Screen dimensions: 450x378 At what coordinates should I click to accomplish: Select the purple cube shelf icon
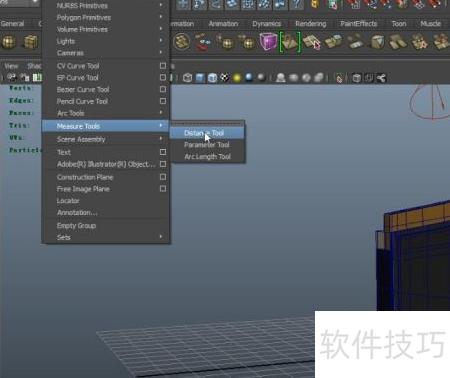(x=268, y=42)
